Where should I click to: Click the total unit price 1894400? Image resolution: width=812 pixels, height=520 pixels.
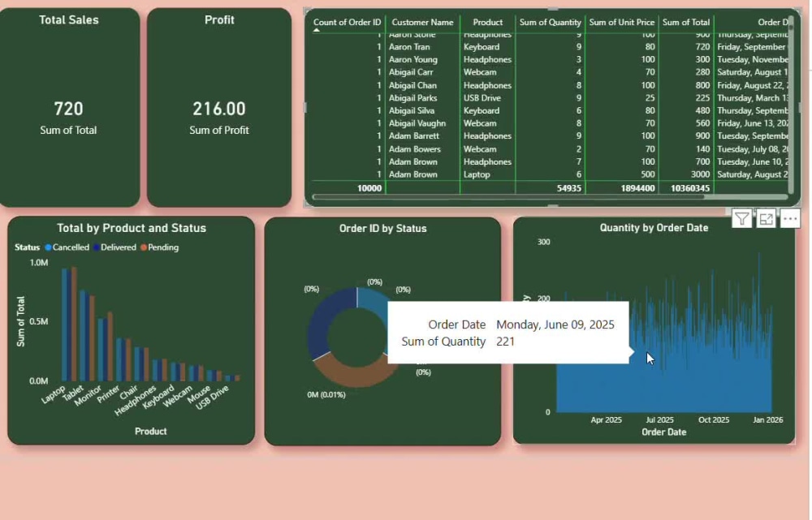(x=638, y=188)
